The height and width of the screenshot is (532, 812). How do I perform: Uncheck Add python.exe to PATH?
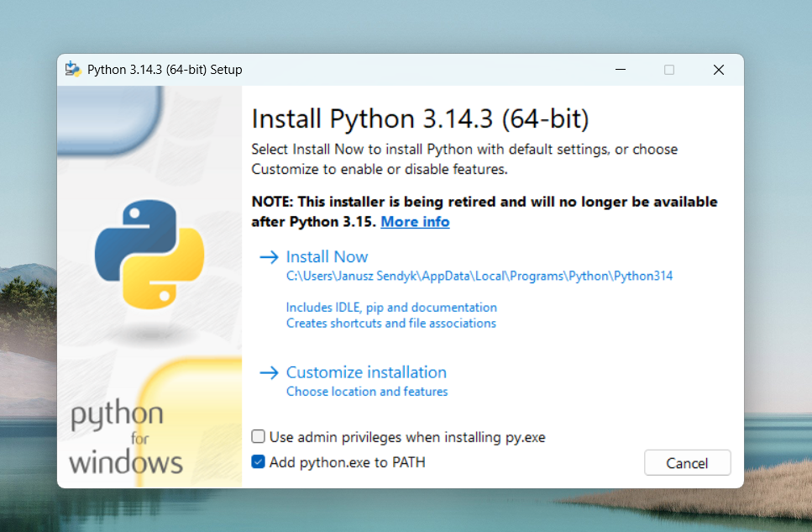click(x=258, y=461)
